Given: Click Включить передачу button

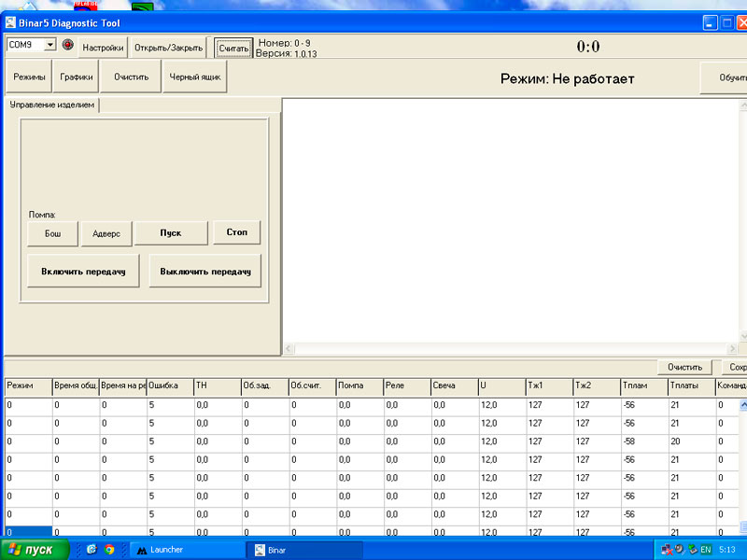Looking at the screenshot, I should click(83, 272).
